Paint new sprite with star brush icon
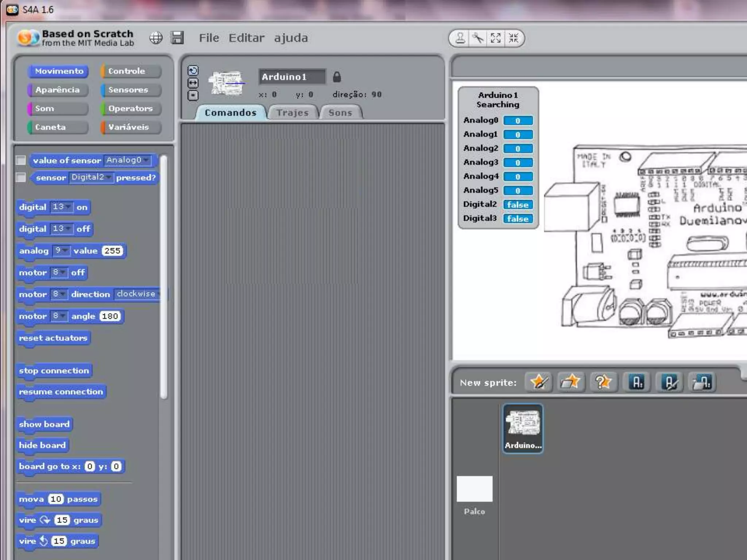747x560 pixels. tap(539, 382)
